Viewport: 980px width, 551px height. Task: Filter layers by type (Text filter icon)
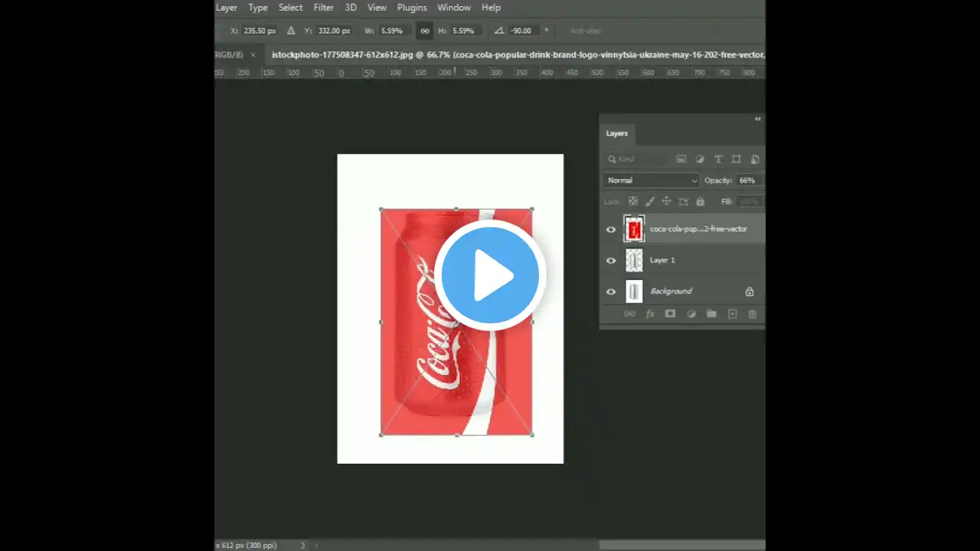click(x=718, y=158)
